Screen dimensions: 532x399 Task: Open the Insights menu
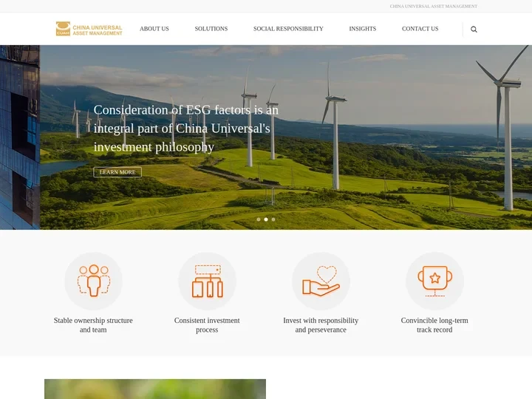point(362,29)
